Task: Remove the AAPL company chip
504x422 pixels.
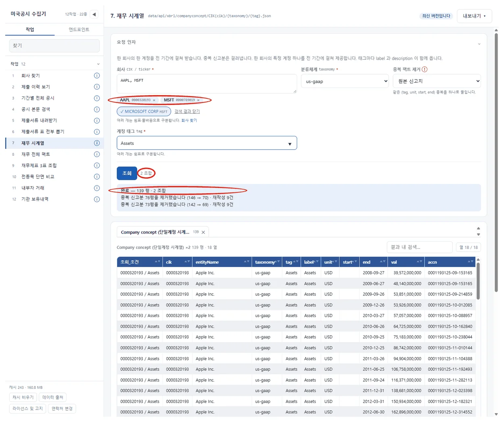Action: tap(154, 100)
